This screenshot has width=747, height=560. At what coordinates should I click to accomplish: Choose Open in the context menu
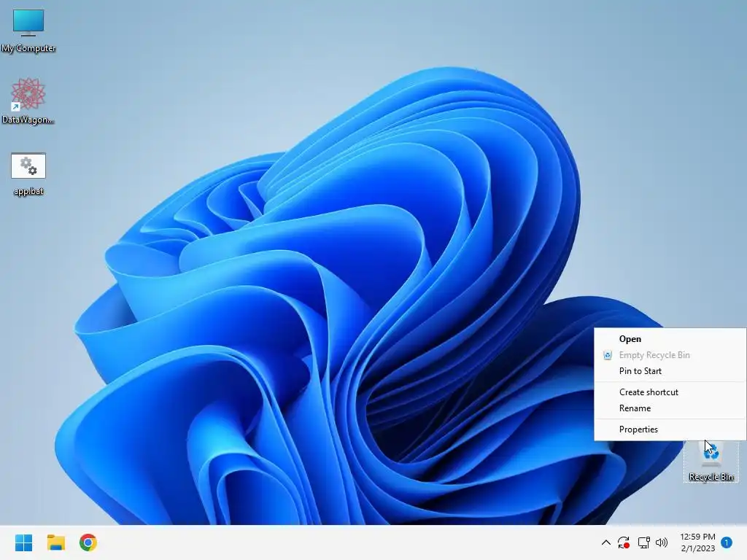coord(670,339)
